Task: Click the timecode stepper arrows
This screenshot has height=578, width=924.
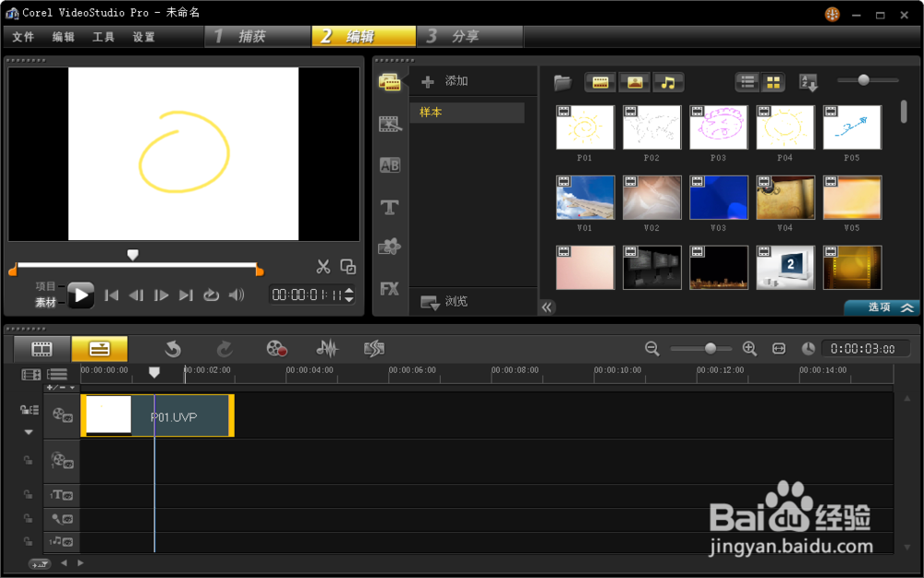Action: (349, 295)
